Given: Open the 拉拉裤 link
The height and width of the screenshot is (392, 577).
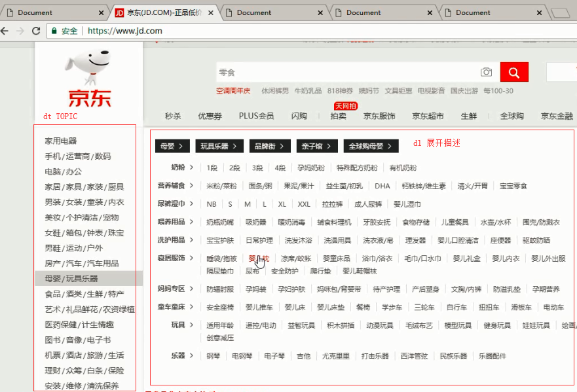Looking at the screenshot, I should (332, 204).
